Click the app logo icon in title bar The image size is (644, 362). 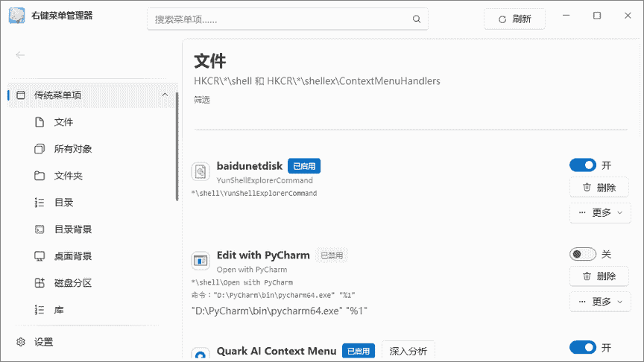pyautogui.click(x=17, y=16)
